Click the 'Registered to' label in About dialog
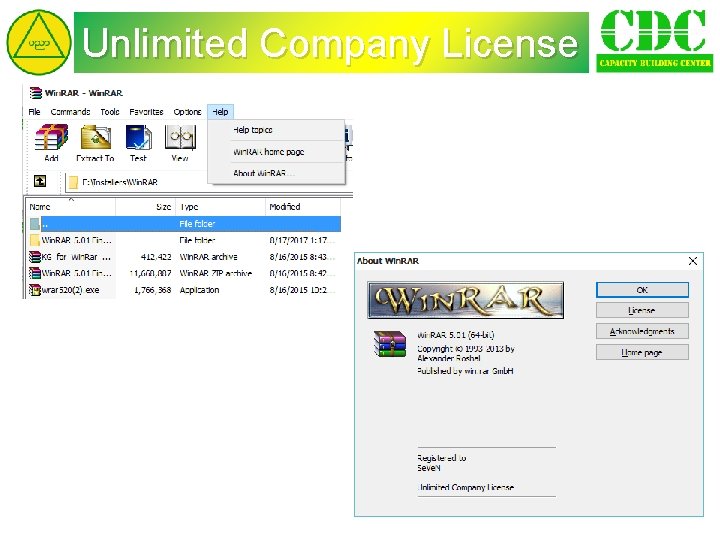 tap(442, 458)
